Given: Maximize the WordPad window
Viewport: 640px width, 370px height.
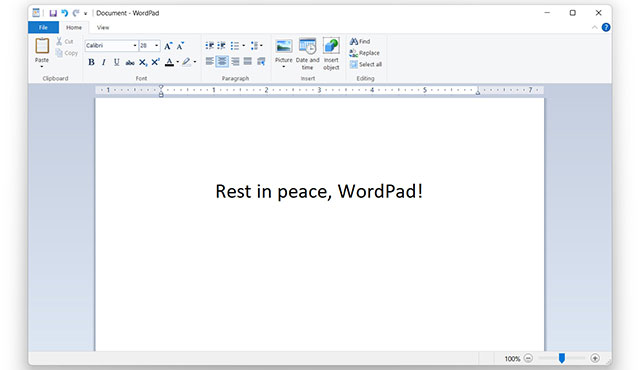Looking at the screenshot, I should 573,13.
